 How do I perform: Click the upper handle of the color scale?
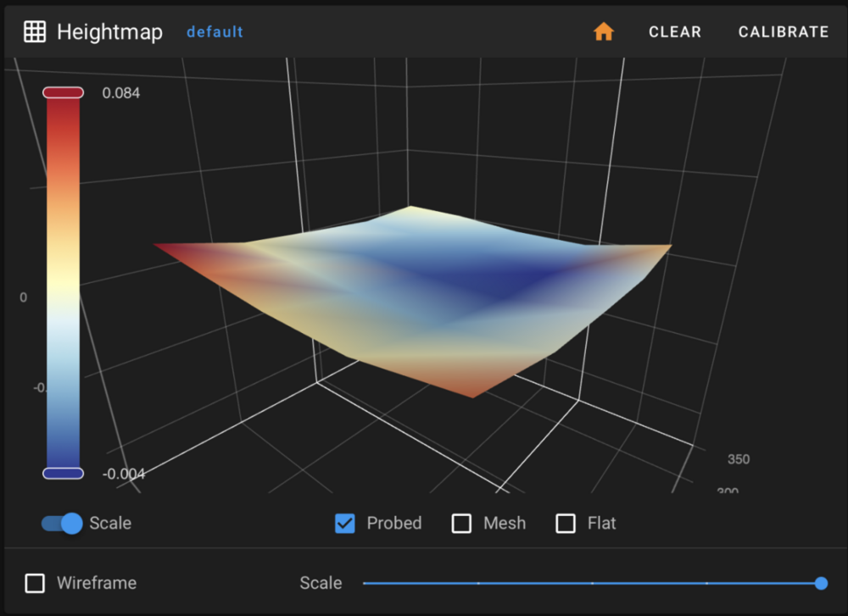pos(63,92)
